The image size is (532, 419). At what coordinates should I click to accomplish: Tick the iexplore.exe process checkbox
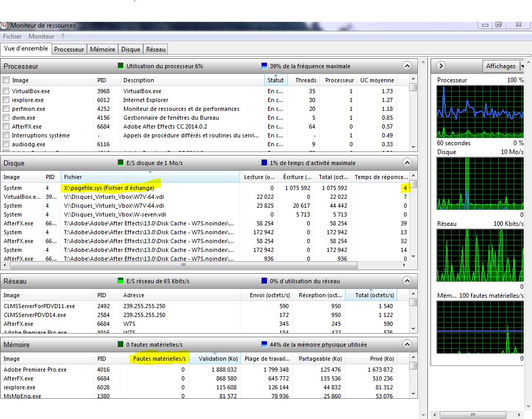(x=6, y=100)
